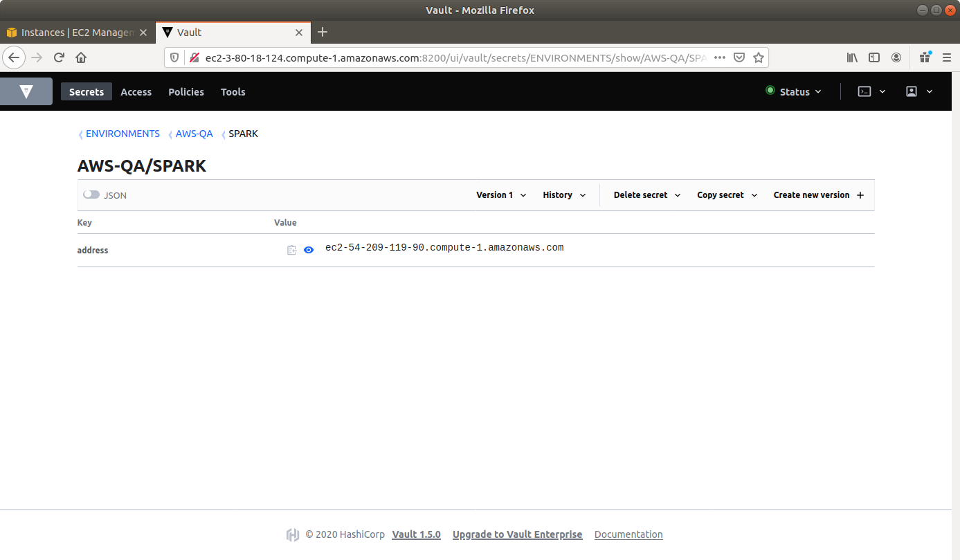Viewport: 960px width, 560px height.
Task: Click the tracking protection shield icon
Action: pos(174,58)
